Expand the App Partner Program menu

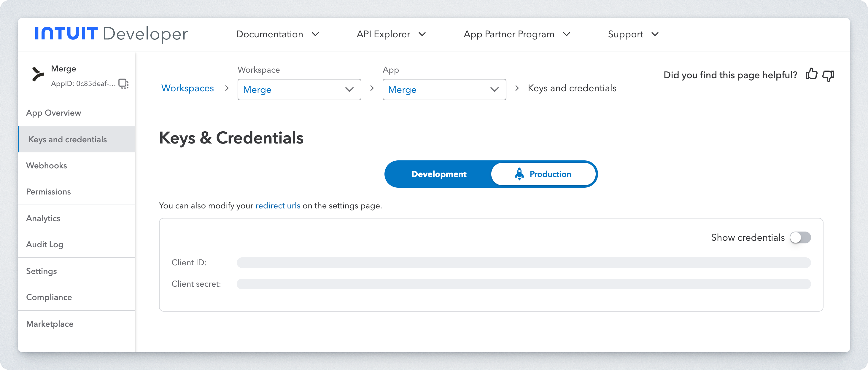516,34
